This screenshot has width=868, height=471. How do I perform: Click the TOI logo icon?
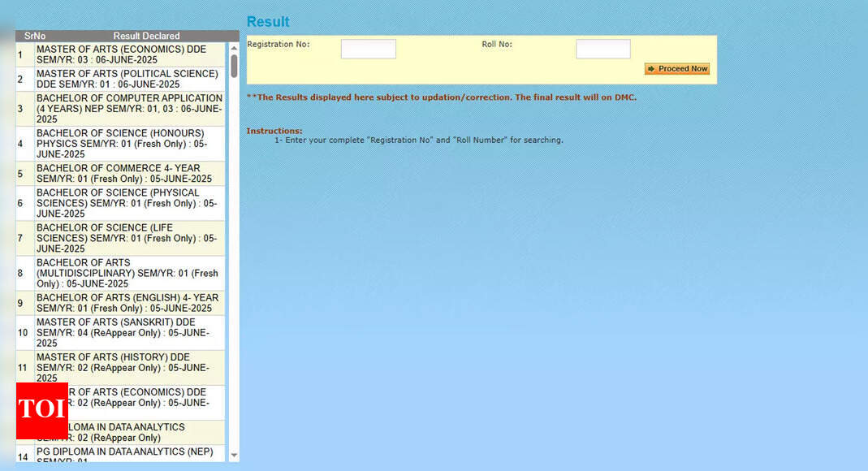point(41,410)
